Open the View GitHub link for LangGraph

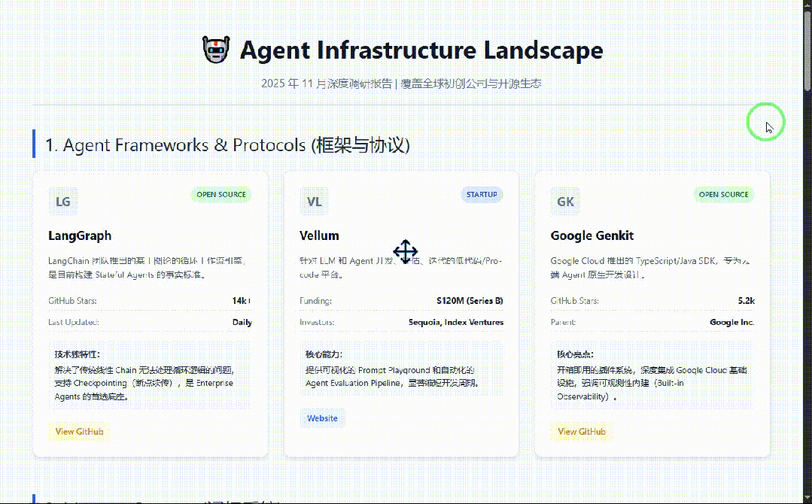pos(79,432)
